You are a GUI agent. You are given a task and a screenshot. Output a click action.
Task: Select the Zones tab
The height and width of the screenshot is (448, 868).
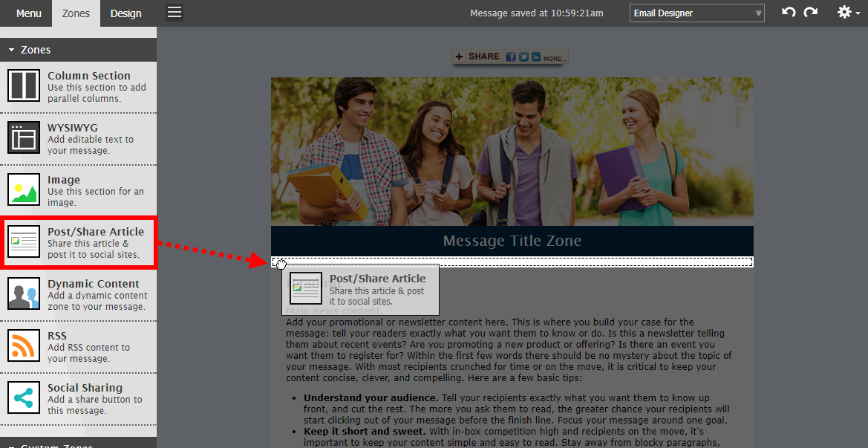(x=76, y=13)
